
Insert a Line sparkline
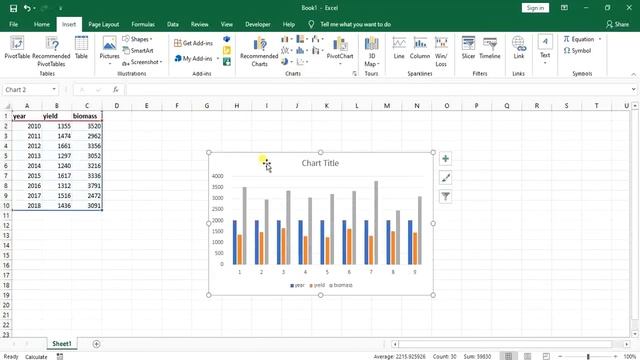tap(399, 47)
